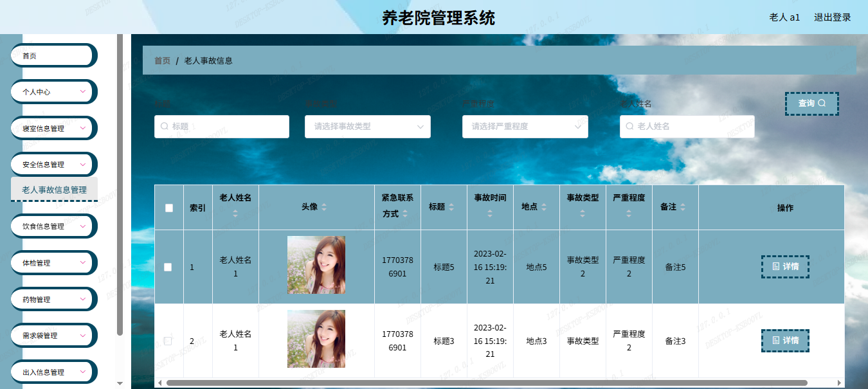Viewport: 868px width, 389px height.
Task: Click 退出登录 to log out
Action: (x=832, y=17)
